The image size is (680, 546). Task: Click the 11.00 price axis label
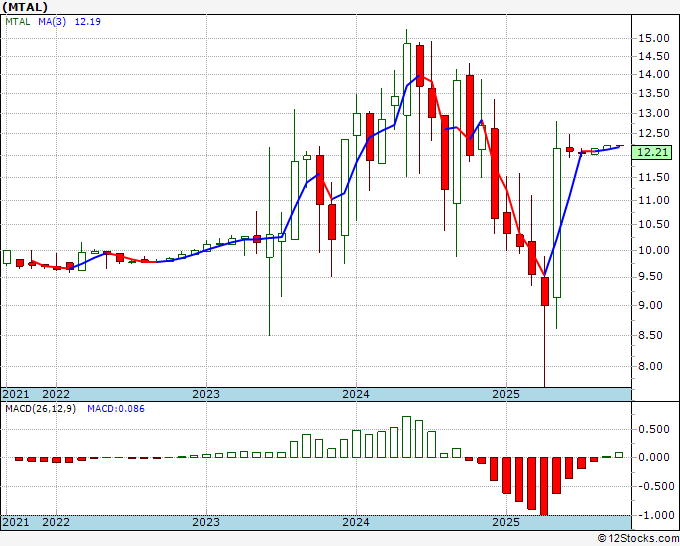654,200
